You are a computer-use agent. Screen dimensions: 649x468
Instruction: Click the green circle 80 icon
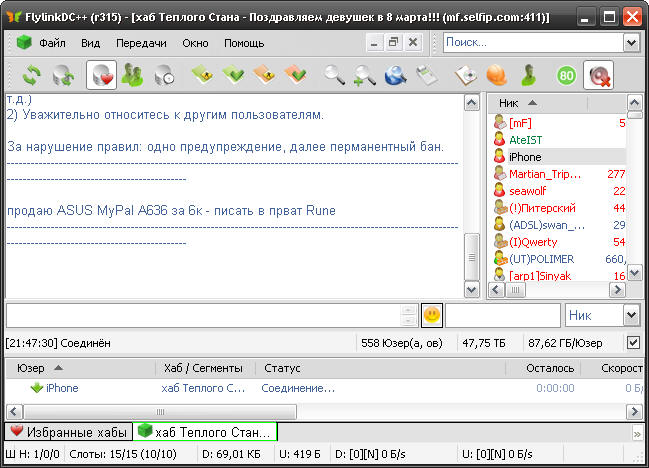coord(566,75)
